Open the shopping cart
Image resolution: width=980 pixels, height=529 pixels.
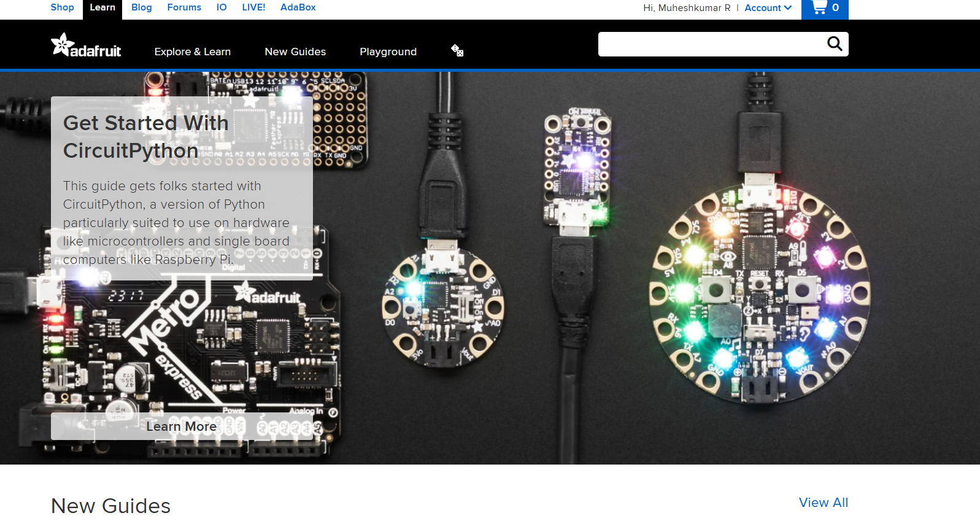[x=825, y=8]
